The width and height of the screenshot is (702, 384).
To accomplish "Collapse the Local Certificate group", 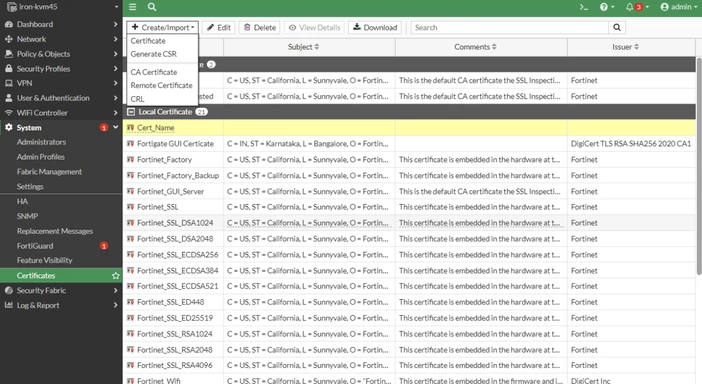I will point(131,112).
